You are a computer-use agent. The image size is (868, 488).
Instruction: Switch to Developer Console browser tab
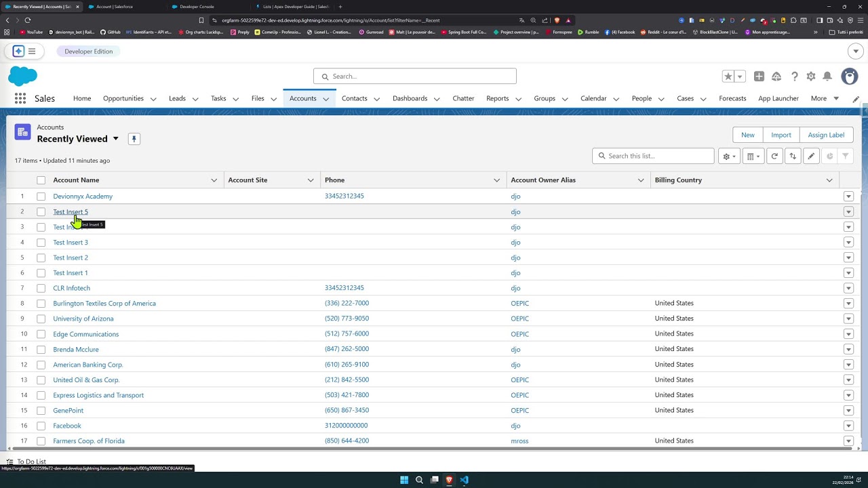197,7
